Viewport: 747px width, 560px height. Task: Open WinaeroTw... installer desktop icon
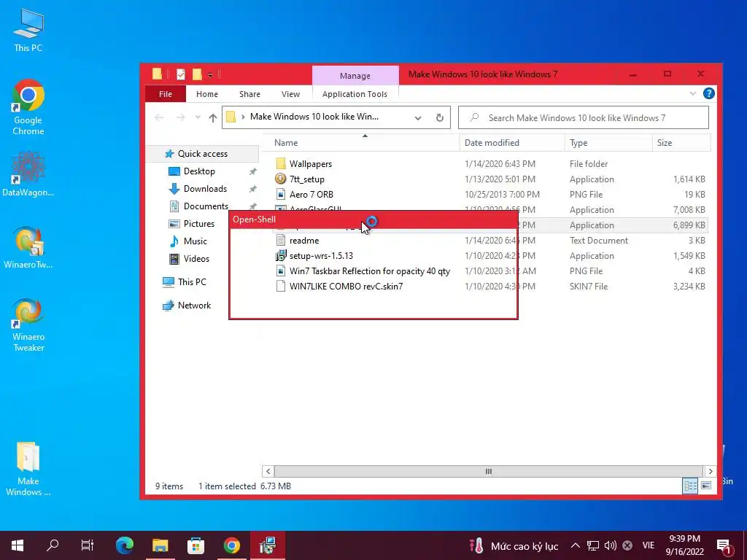pos(28,248)
